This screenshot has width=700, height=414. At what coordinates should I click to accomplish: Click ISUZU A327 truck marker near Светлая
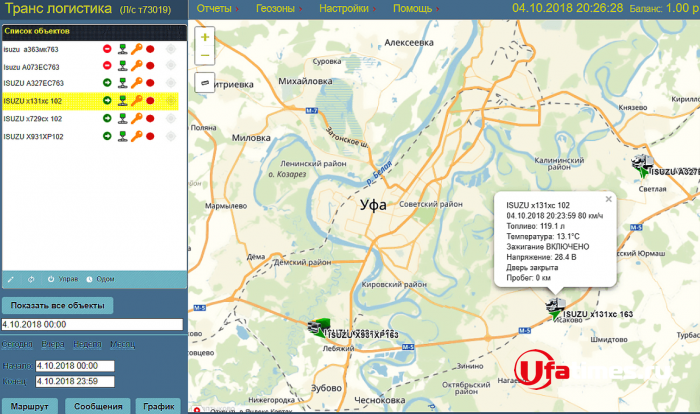tap(642, 164)
